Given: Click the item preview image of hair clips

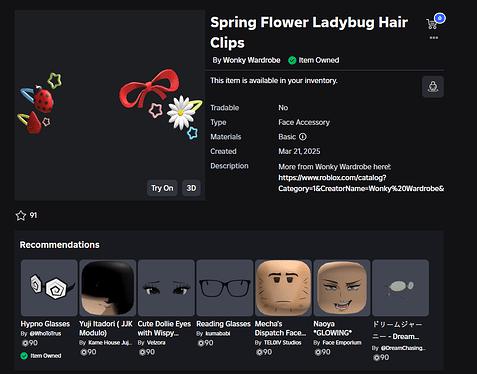Looking at the screenshot, I should pos(110,105).
